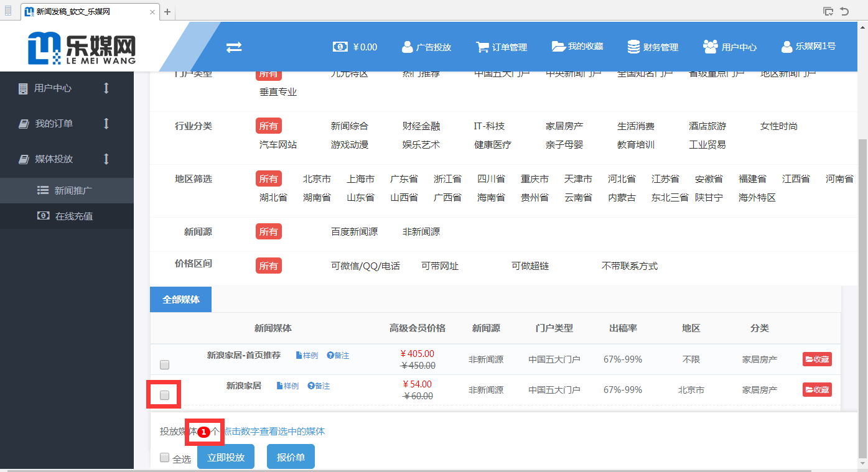The height and width of the screenshot is (472, 868).
Task: Filter industry by 亲子母婴
Action: [x=564, y=145]
